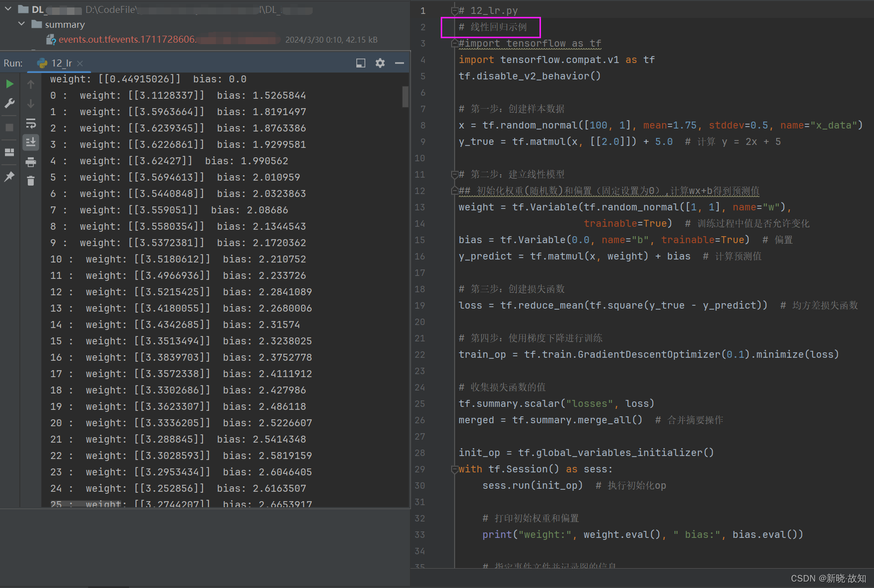
Task: Click the events.out.tfevents file icon
Action: [51, 39]
